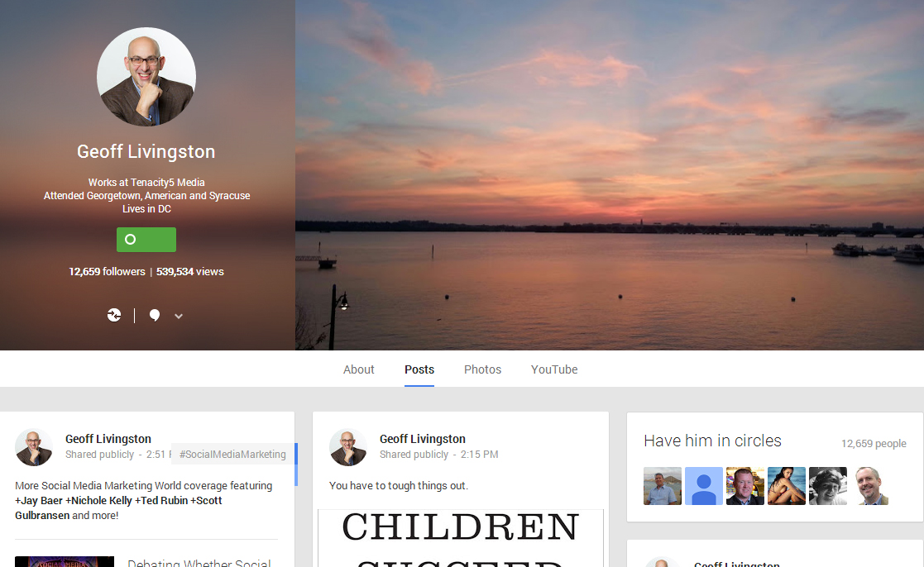Image resolution: width=924 pixels, height=567 pixels.
Task: Click first follower avatar in Have him in circles
Action: pyautogui.click(x=663, y=486)
